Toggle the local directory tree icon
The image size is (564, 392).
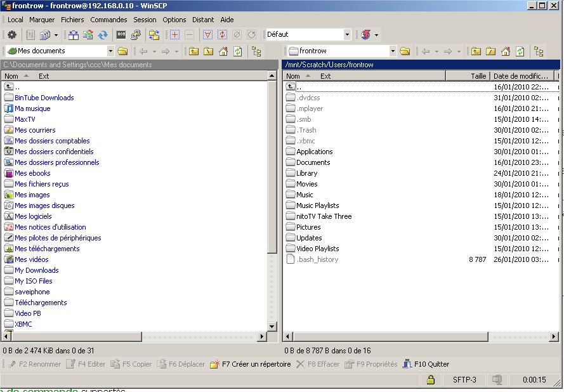256,51
